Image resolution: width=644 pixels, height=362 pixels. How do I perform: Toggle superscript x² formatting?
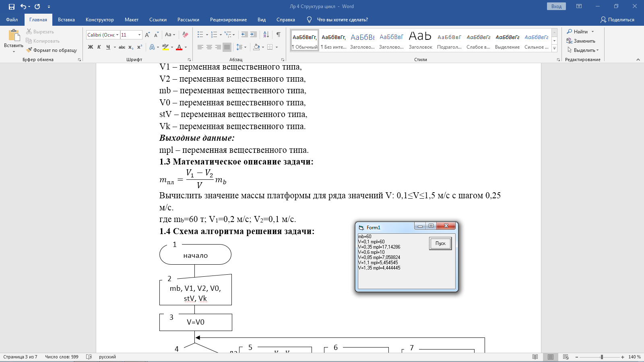click(x=140, y=47)
